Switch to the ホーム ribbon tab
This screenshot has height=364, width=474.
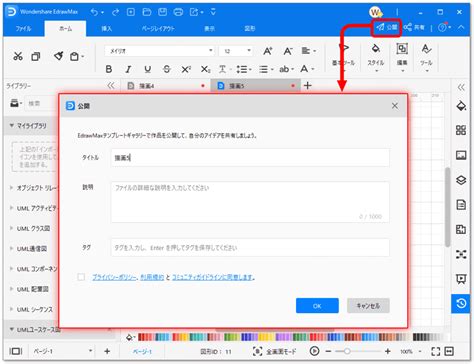(66, 29)
